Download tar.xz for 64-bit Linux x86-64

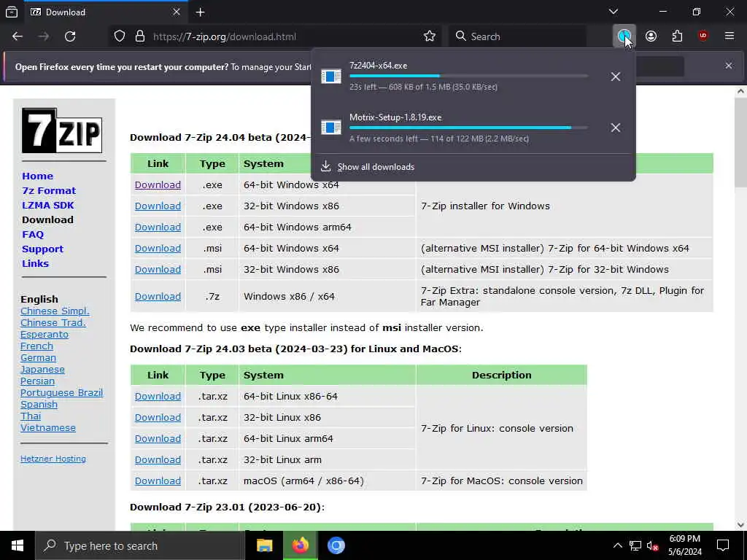(x=158, y=396)
